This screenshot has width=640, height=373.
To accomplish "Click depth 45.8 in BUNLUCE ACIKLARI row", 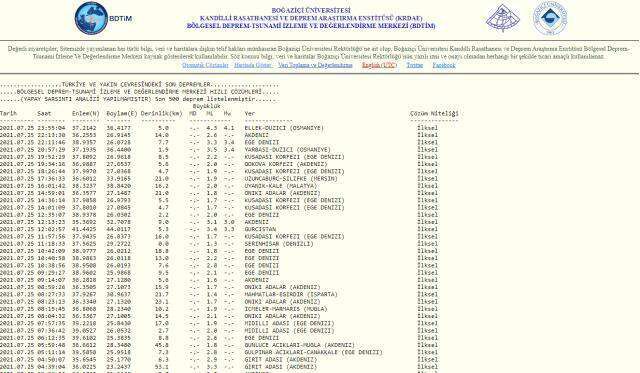I will [x=162, y=345].
